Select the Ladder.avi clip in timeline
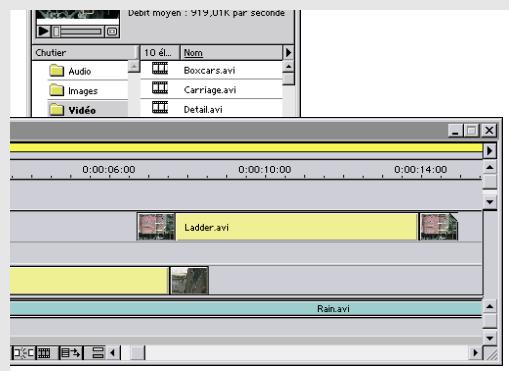 (297, 227)
